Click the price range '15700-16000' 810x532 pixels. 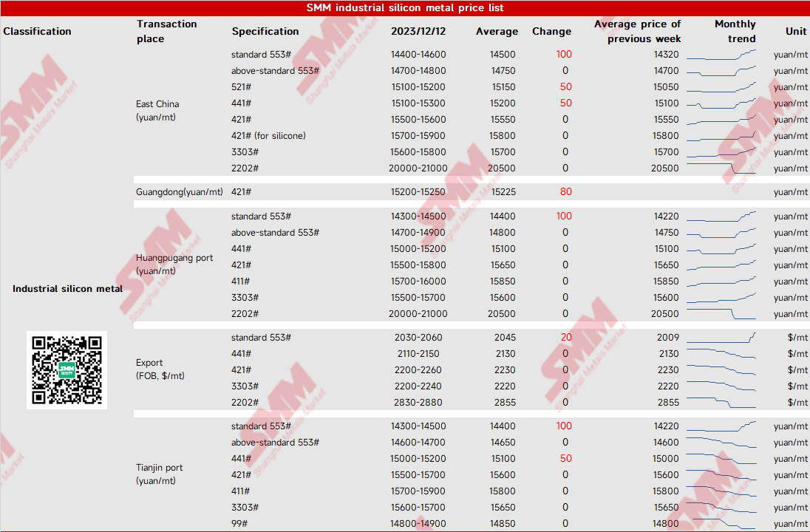pos(418,281)
